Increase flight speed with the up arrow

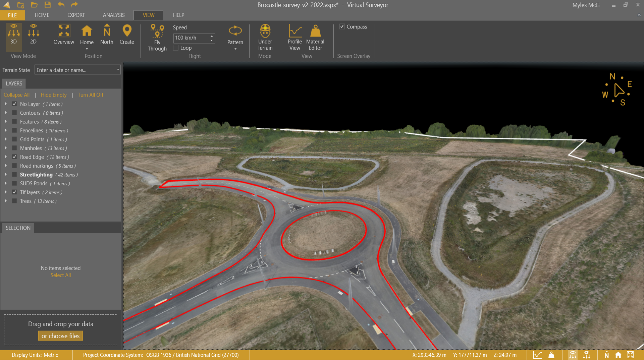pyautogui.click(x=212, y=36)
